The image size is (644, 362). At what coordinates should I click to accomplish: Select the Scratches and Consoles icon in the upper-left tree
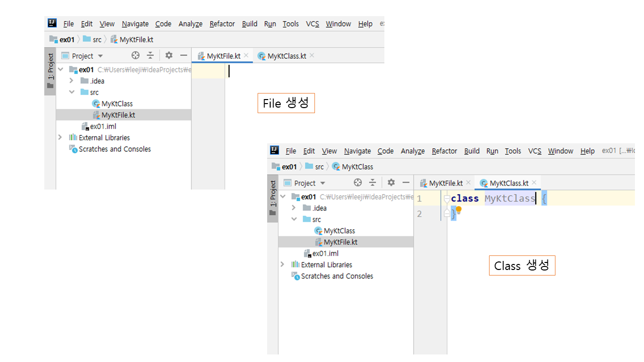click(x=73, y=149)
